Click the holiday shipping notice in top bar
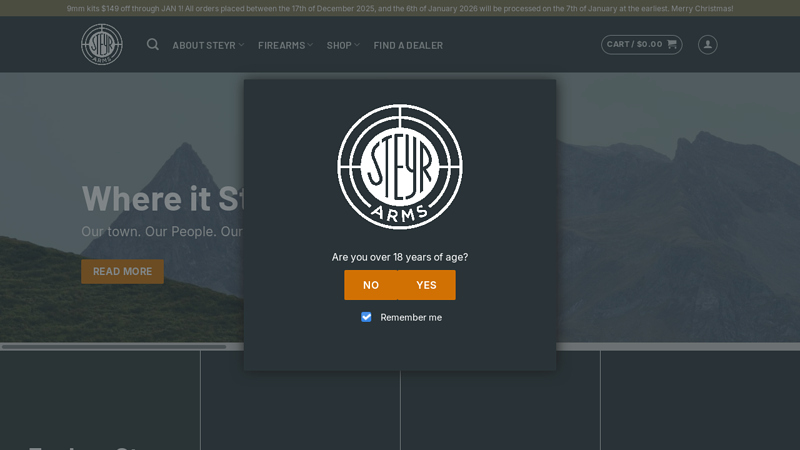 tap(400, 8)
